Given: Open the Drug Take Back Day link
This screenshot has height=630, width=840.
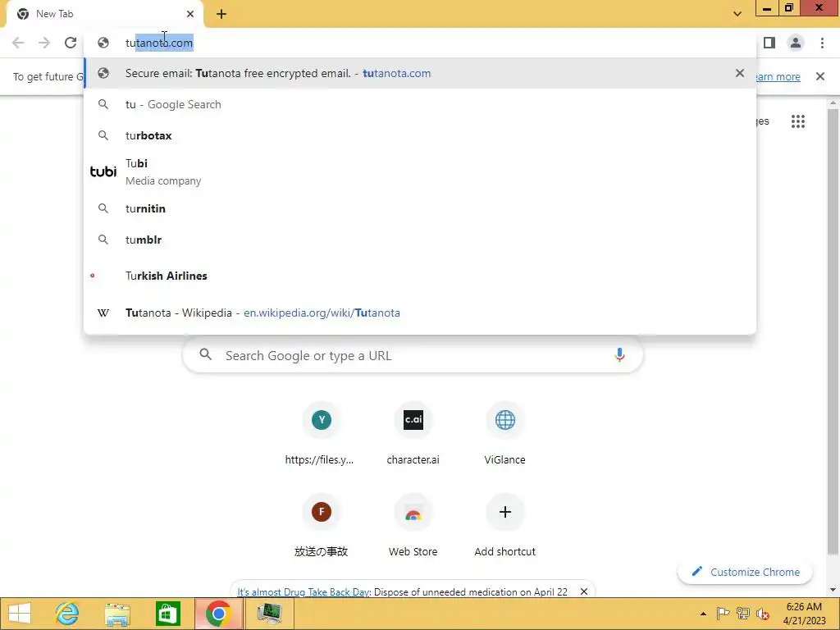Looking at the screenshot, I should click(x=304, y=592).
